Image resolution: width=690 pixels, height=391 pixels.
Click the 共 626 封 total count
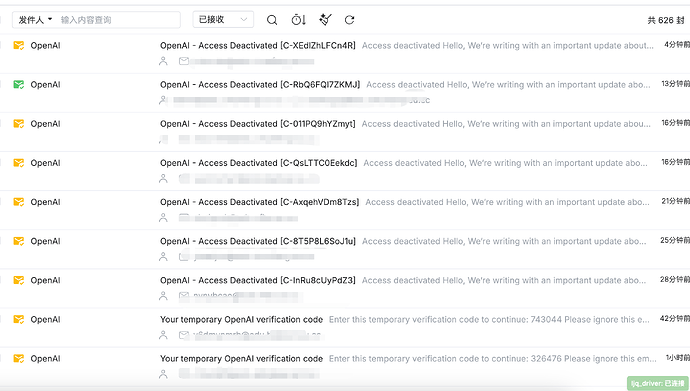666,20
